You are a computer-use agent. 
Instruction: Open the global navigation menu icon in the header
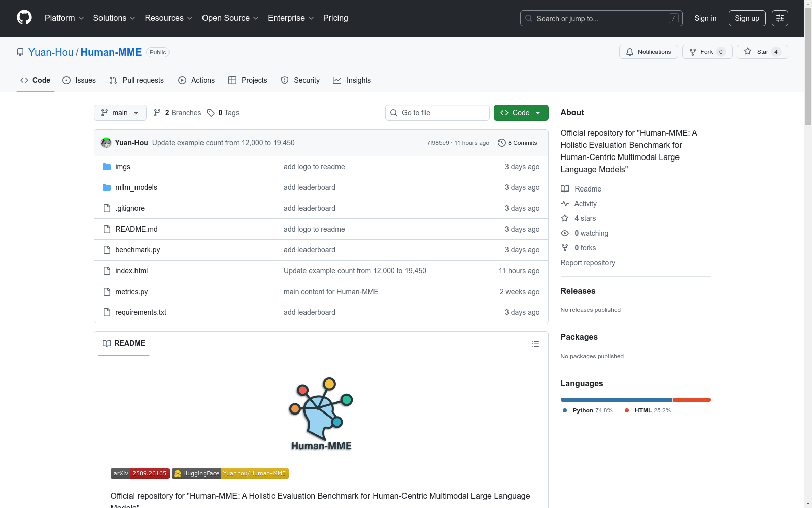pos(780,18)
